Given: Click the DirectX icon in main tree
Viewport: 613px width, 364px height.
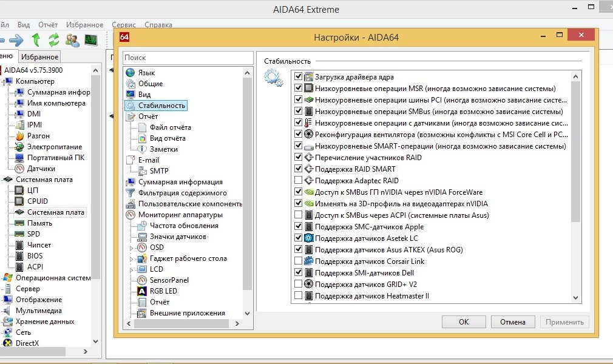Looking at the screenshot, I should (7, 343).
